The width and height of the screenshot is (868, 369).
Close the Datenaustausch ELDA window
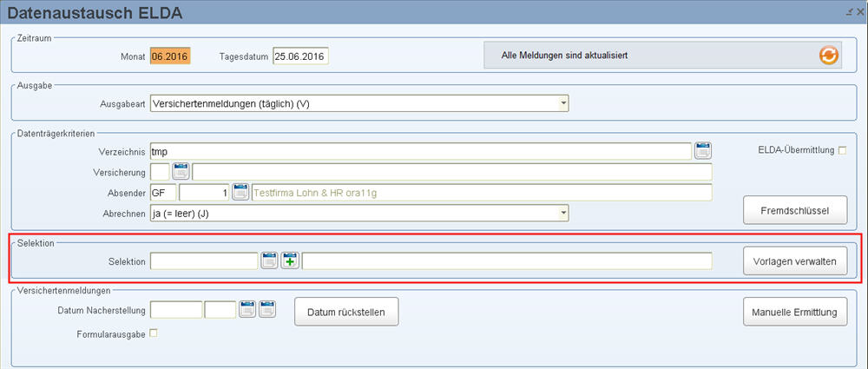coord(859,11)
